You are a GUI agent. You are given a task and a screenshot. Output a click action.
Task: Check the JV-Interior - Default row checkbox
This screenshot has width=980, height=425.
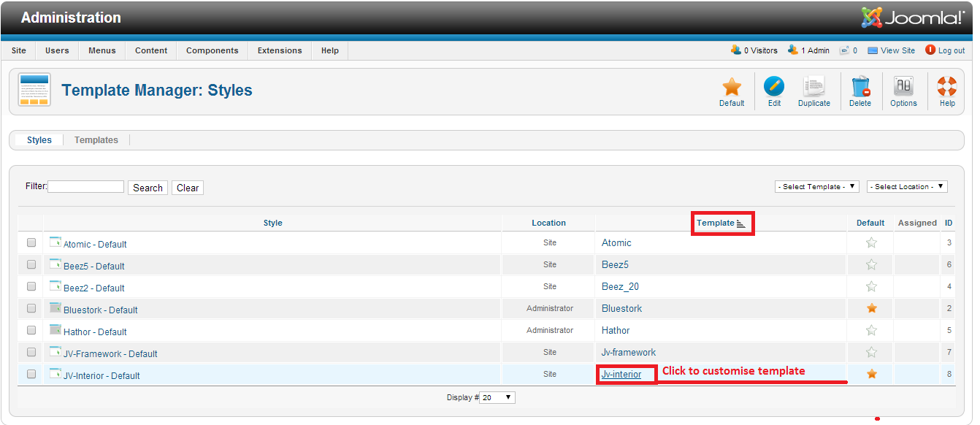point(31,374)
